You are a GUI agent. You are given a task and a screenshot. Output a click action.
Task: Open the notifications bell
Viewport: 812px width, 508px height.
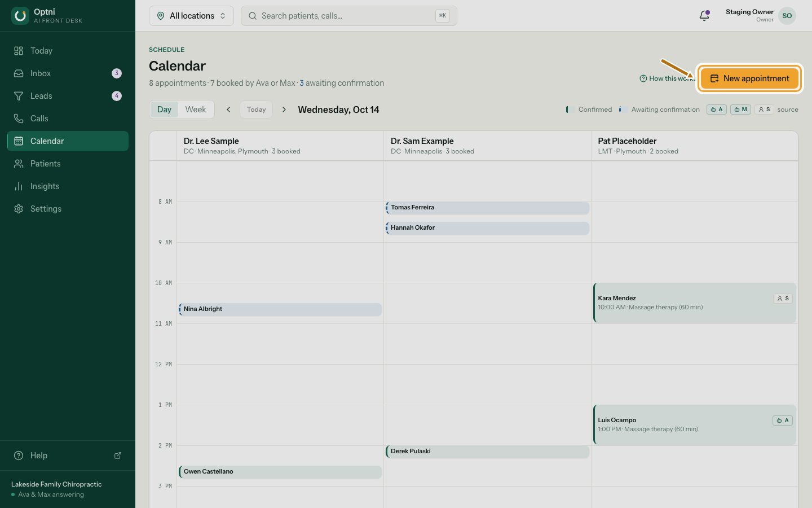click(704, 16)
